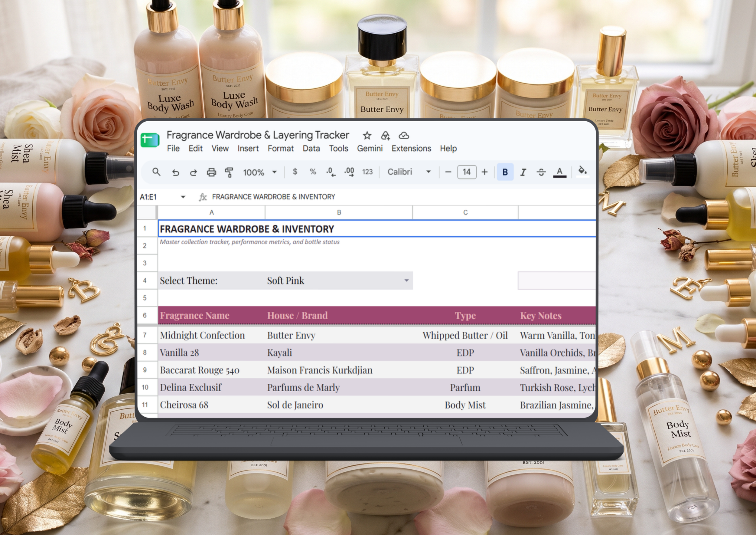Open the fill color picker

tap(582, 172)
